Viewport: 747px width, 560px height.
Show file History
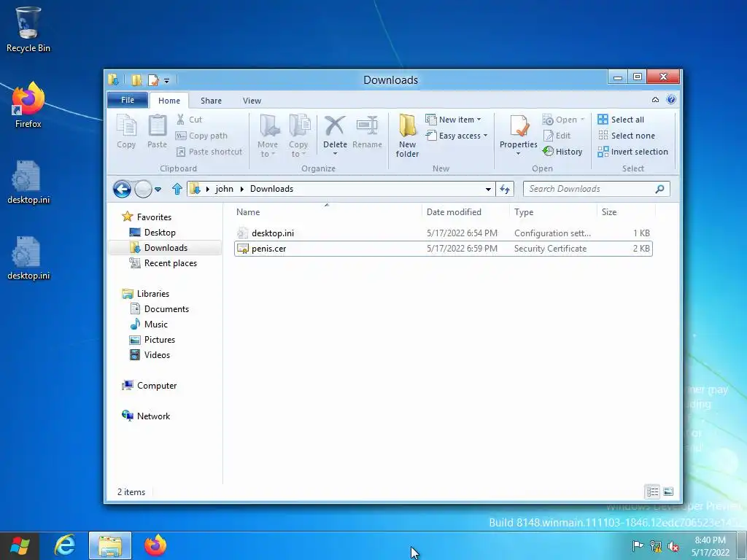coord(562,152)
